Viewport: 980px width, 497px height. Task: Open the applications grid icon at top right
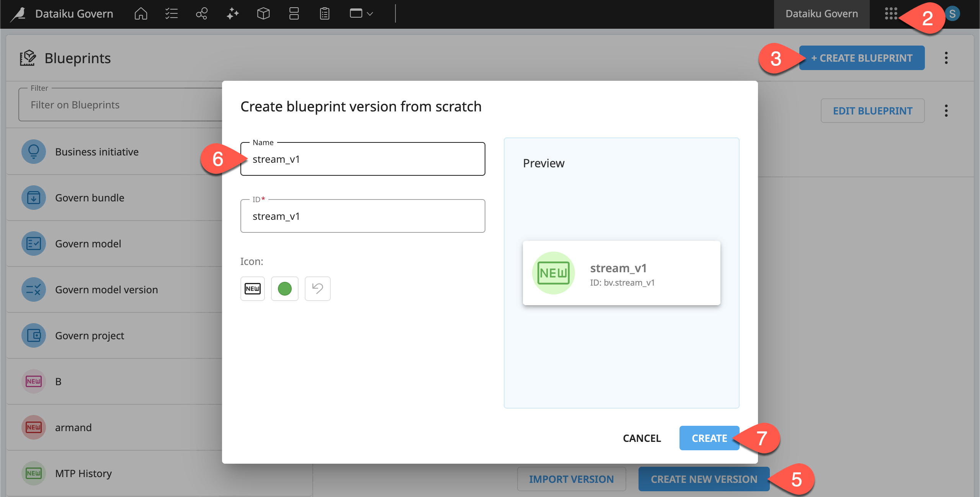pos(892,14)
